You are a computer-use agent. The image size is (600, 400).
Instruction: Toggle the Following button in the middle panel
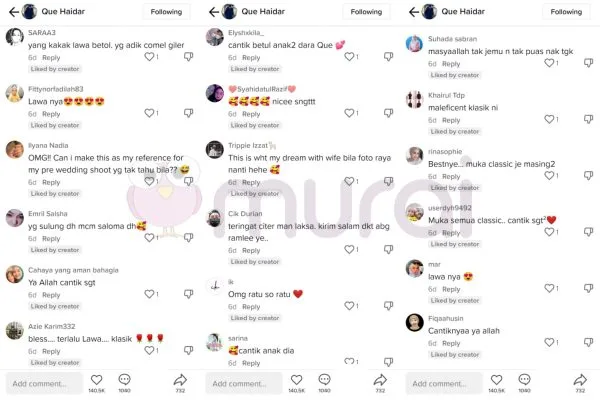[x=366, y=12]
